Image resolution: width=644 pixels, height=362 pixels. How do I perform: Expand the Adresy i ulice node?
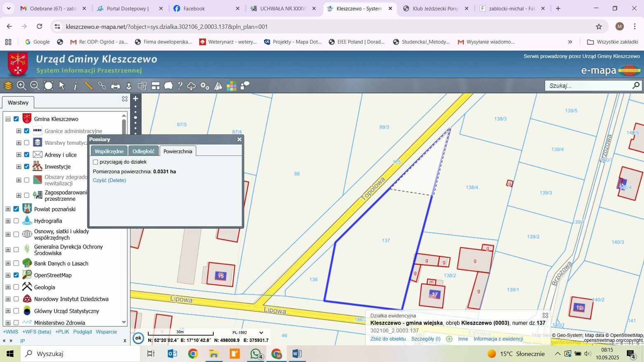(19, 155)
